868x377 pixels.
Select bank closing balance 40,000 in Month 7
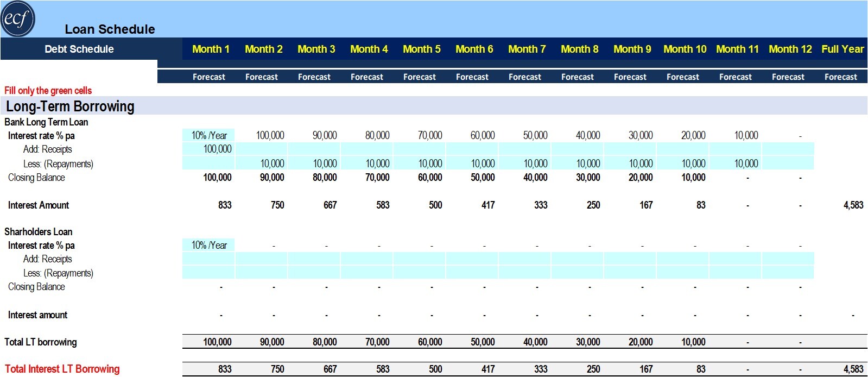pyautogui.click(x=535, y=178)
